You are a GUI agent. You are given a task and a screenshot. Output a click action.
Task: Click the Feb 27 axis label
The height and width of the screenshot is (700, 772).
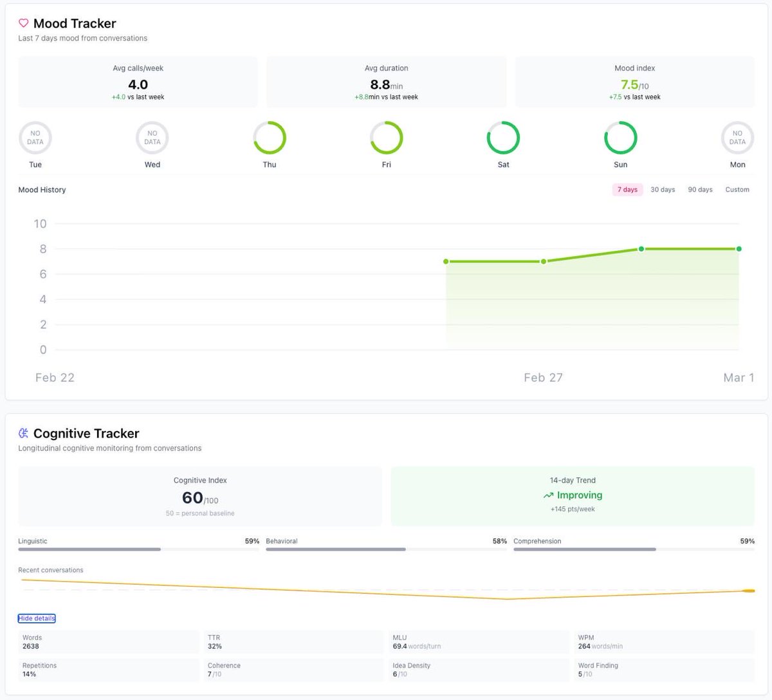pos(543,378)
